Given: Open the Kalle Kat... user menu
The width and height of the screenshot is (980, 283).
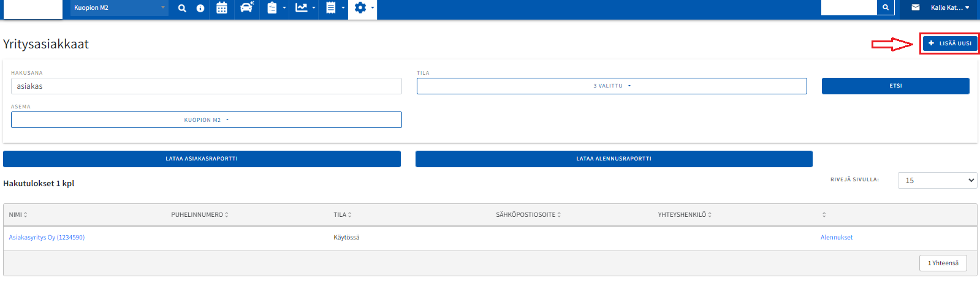Looking at the screenshot, I should pos(950,8).
